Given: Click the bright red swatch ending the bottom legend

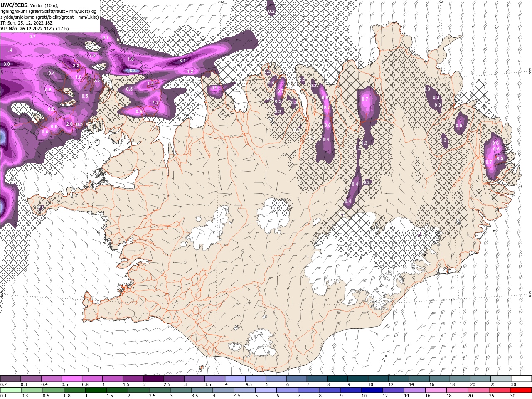Looking at the screenshot, I should [x=521, y=390].
